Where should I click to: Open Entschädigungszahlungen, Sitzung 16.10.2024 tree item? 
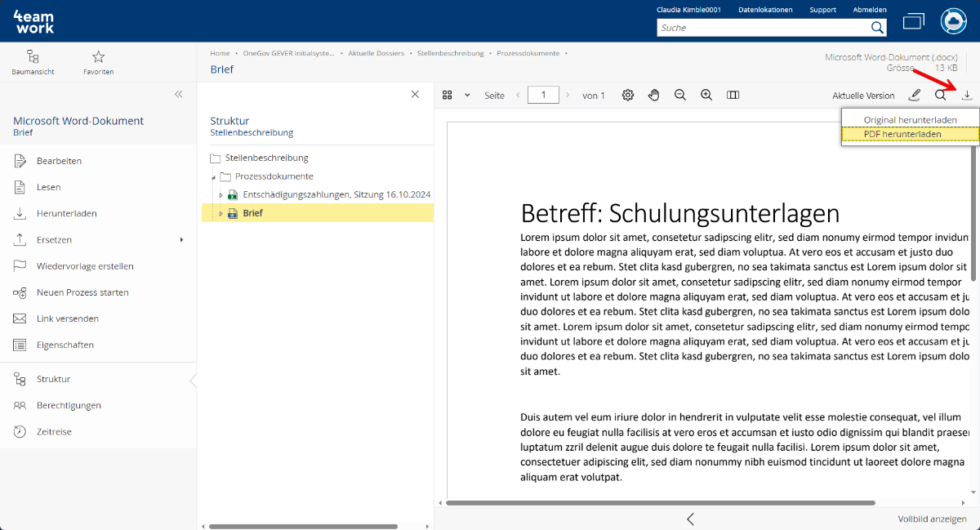336,194
